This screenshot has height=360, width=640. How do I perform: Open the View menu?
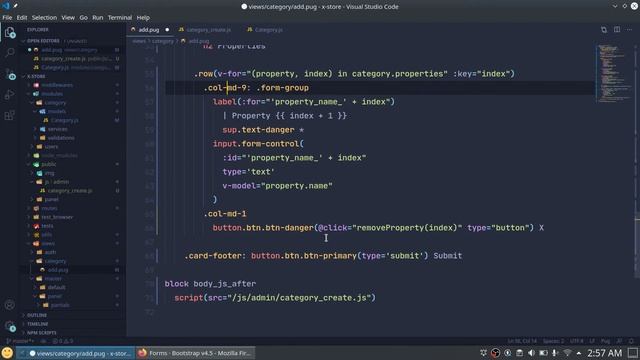coord(68,18)
